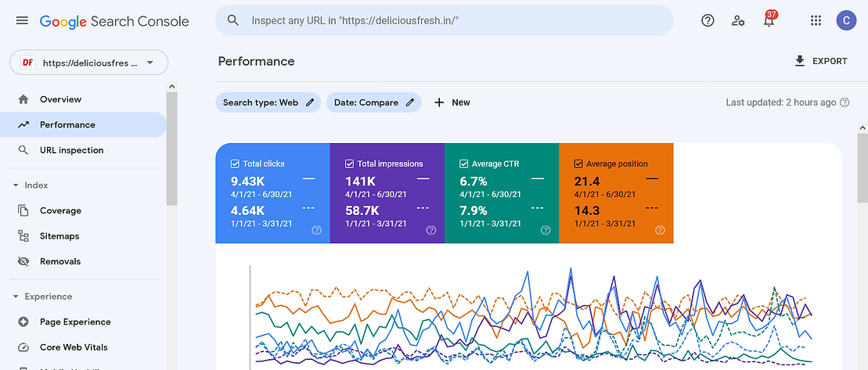Collapse the Experience section
Viewport: 868px width, 370px height.
(16, 296)
